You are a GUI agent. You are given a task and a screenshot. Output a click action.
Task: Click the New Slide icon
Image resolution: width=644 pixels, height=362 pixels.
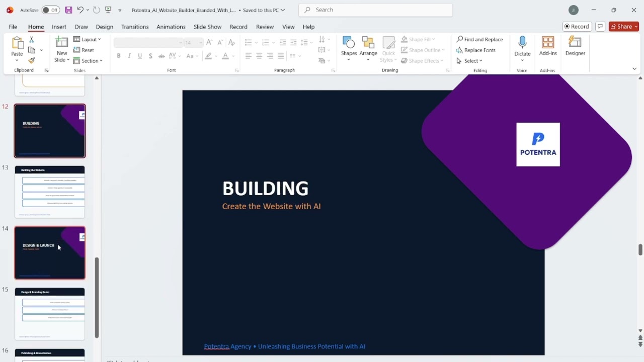(62, 43)
